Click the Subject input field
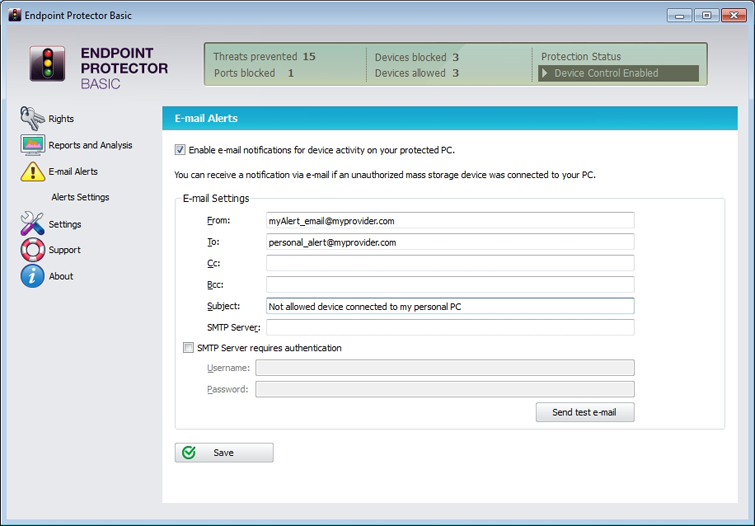The image size is (755, 526). point(450,306)
